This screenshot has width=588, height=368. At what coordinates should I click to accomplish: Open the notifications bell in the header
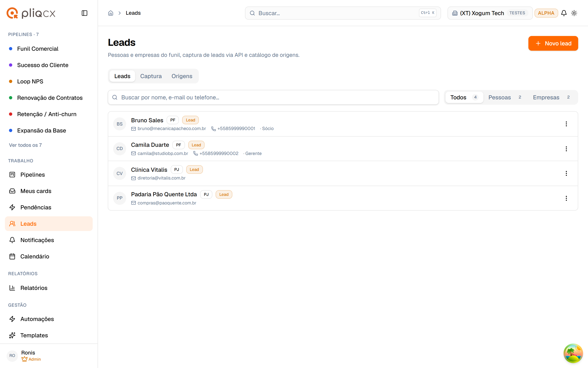(x=564, y=13)
